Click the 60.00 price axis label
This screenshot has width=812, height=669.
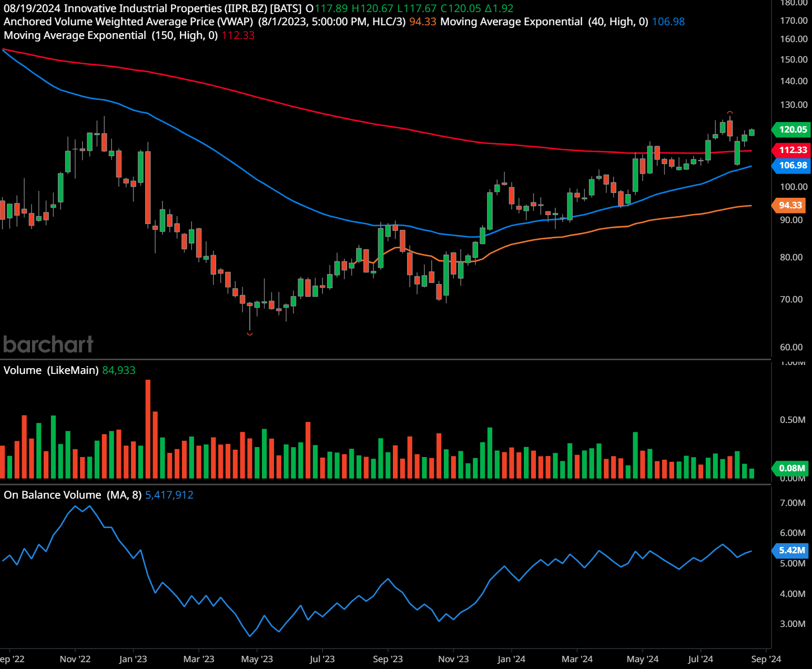click(x=791, y=347)
